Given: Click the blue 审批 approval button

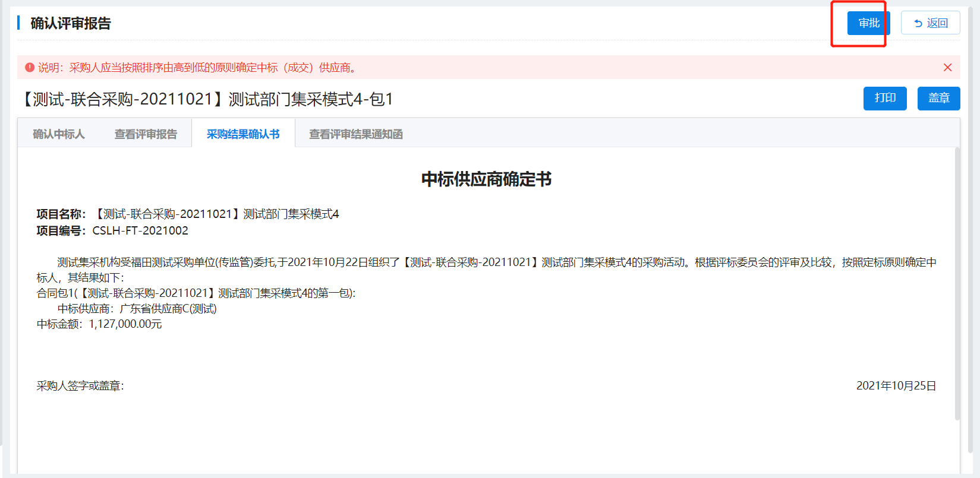Looking at the screenshot, I should point(868,23).
